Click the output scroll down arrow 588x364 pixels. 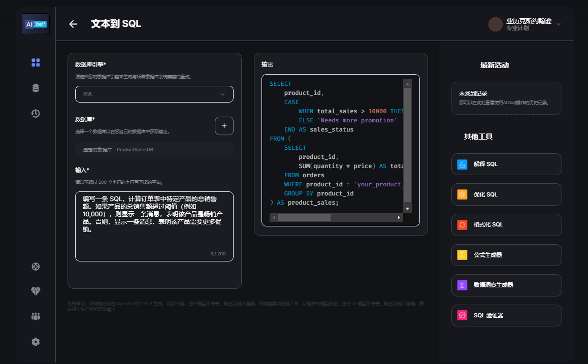point(407,209)
